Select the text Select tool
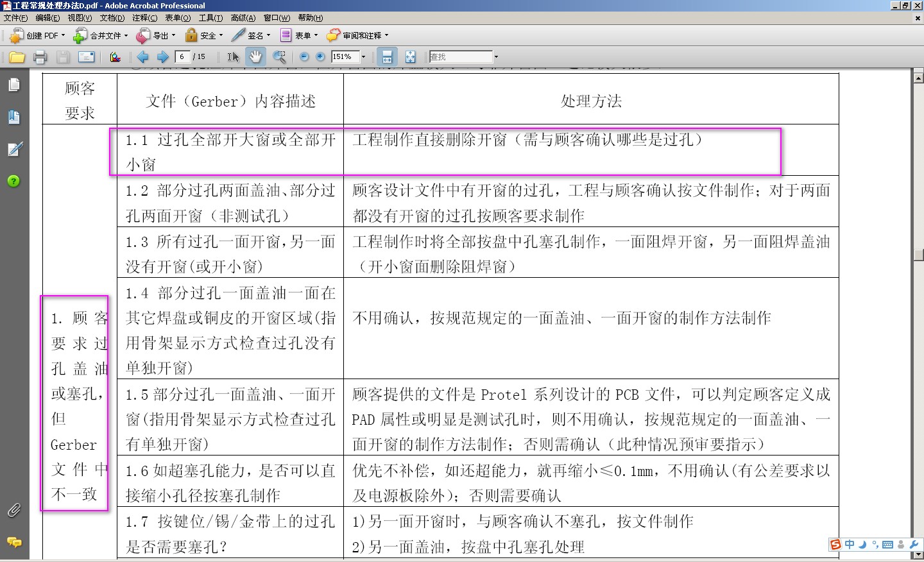This screenshot has height=562, width=924. click(x=233, y=57)
